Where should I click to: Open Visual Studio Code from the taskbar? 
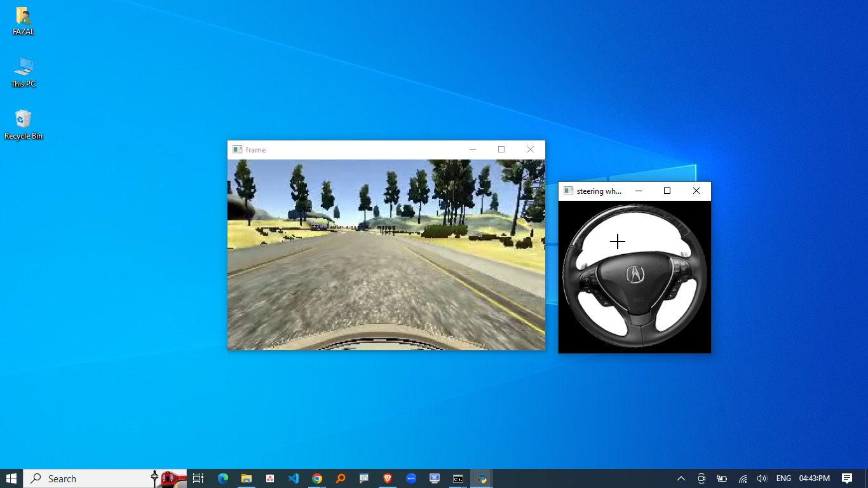tap(293, 478)
